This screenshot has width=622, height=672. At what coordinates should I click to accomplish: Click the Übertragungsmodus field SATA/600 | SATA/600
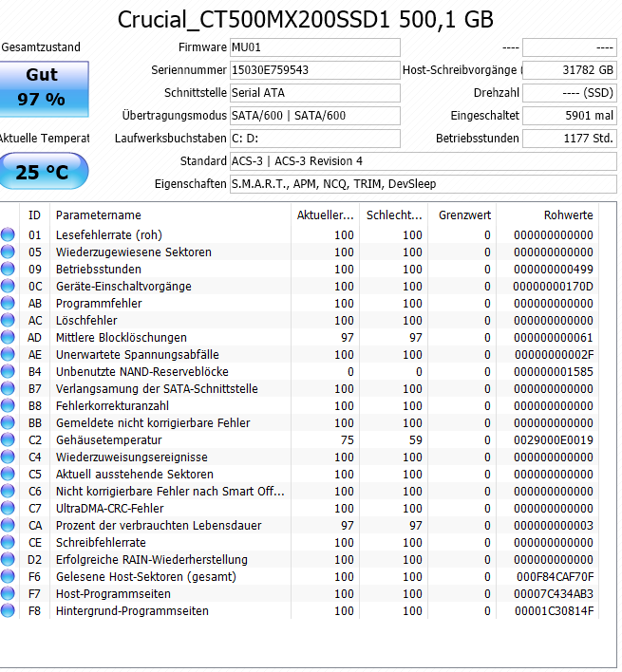point(315,115)
